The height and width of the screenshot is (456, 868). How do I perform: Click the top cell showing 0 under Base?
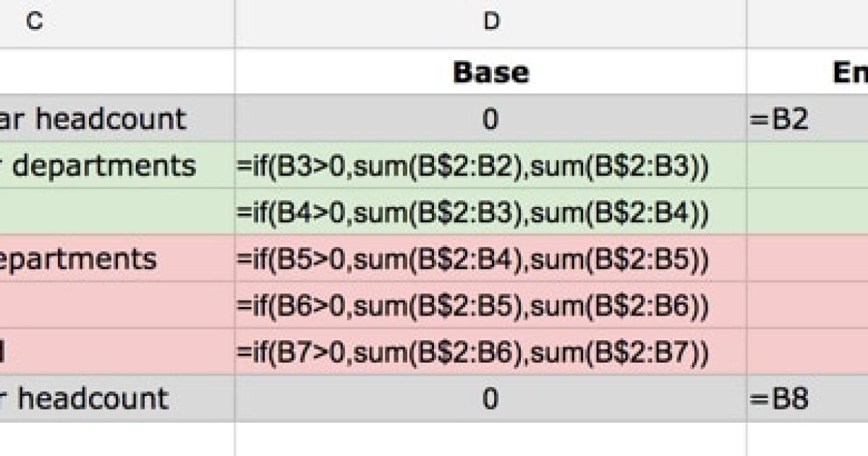tap(492, 119)
